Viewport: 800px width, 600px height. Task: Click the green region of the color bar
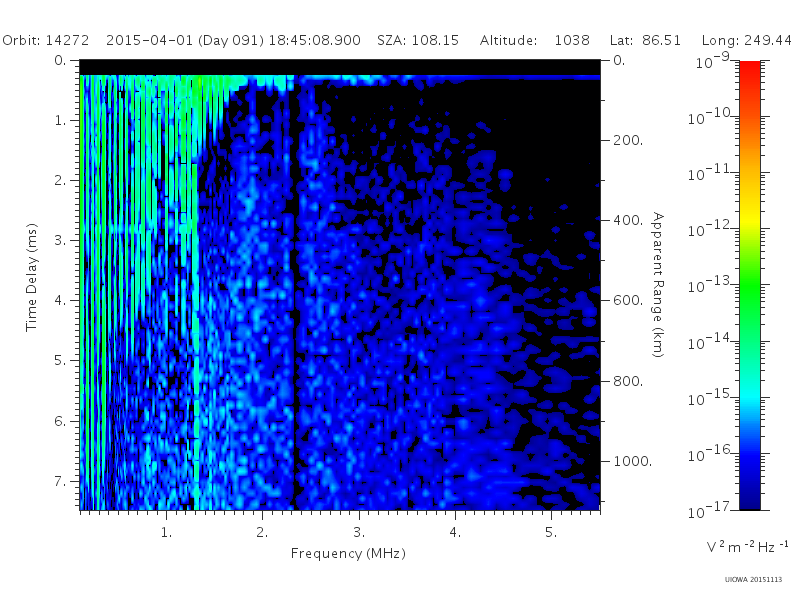tap(749, 296)
